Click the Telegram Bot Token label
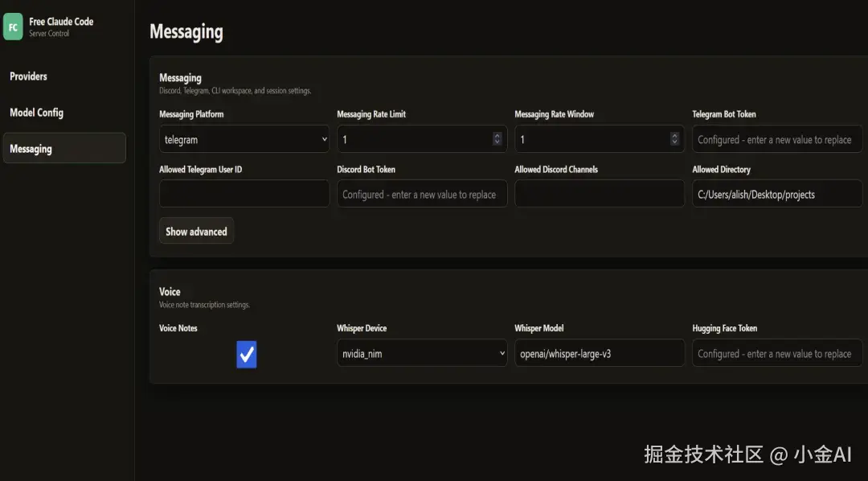Image resolution: width=868 pixels, height=481 pixels. click(724, 114)
